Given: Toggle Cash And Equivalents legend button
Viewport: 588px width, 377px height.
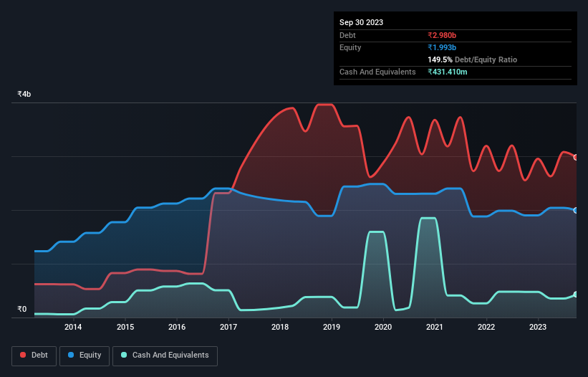Looking at the screenshot, I should [165, 355].
